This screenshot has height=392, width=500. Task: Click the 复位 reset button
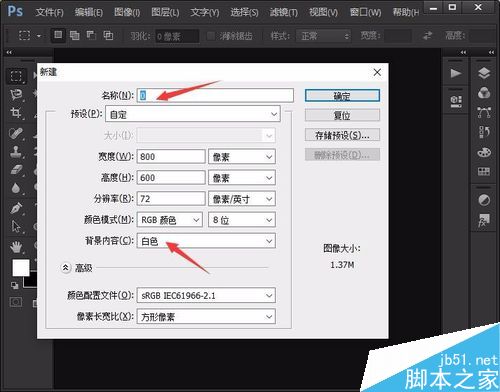[x=342, y=115]
